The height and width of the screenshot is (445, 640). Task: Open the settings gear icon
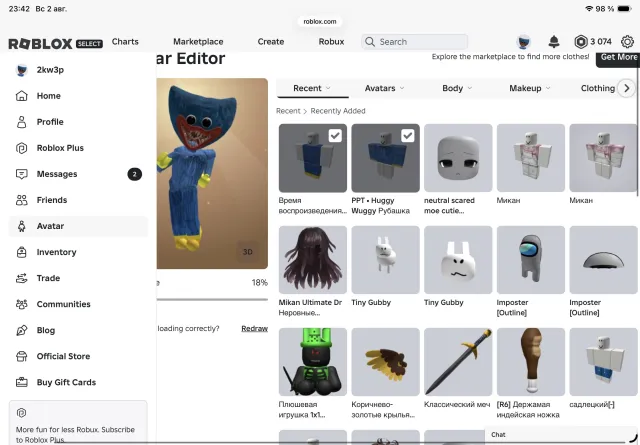[x=627, y=42]
